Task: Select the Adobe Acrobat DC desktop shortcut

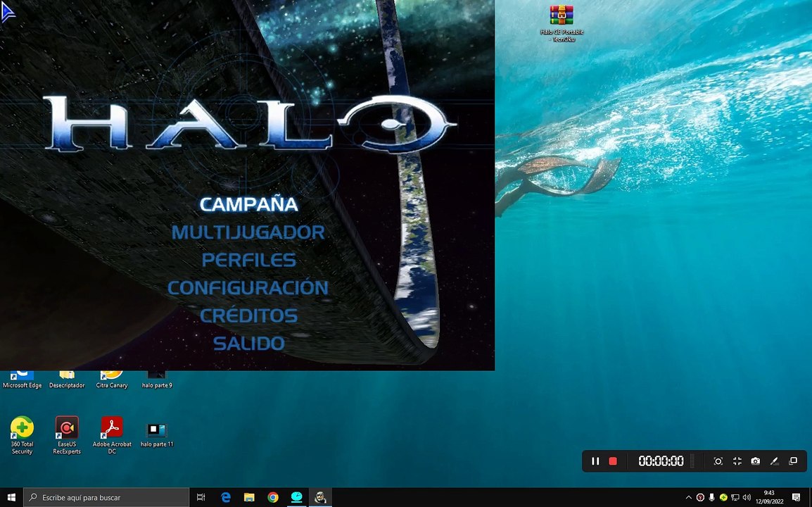Action: tap(112, 435)
